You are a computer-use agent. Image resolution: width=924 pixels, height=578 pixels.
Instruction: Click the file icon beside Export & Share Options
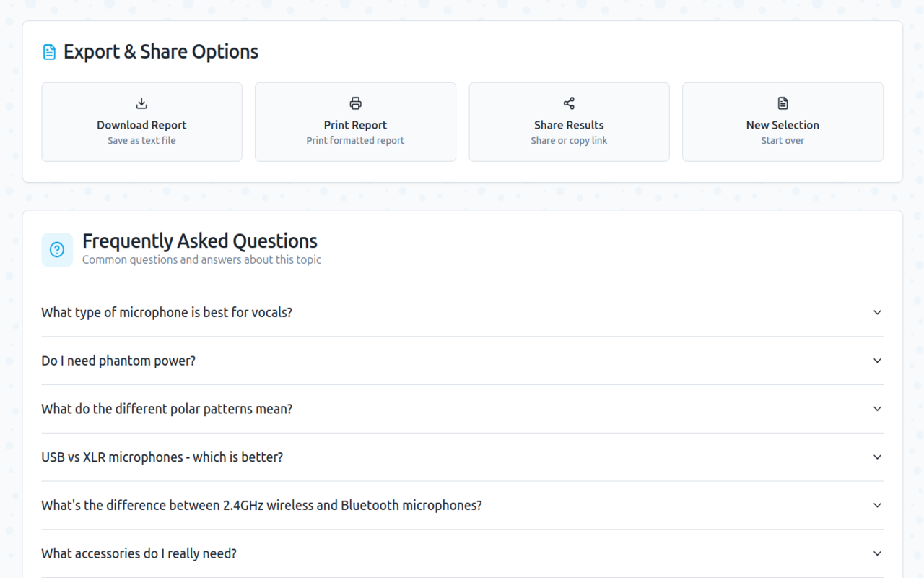[x=49, y=52]
